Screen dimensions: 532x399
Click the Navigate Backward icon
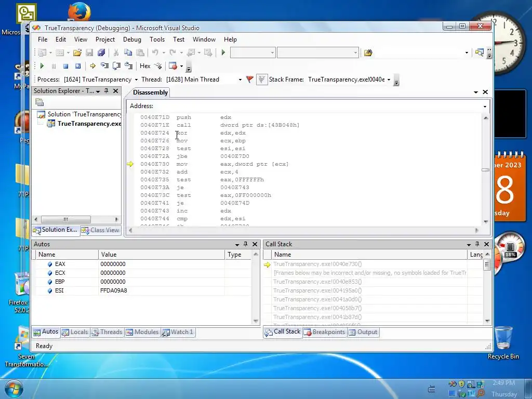tap(191, 52)
